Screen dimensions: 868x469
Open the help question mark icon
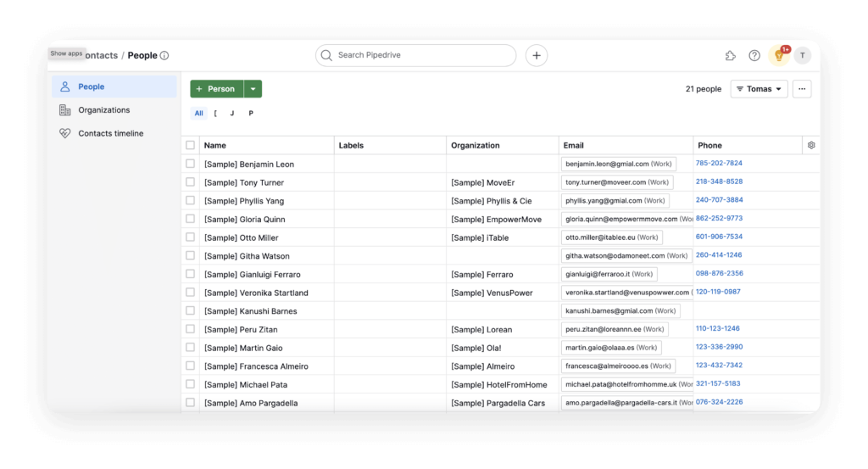coord(754,55)
